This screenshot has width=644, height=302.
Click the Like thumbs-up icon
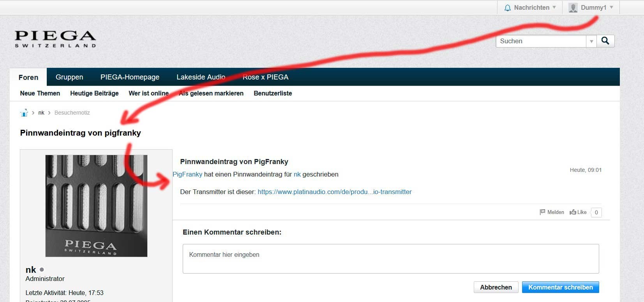pyautogui.click(x=573, y=212)
